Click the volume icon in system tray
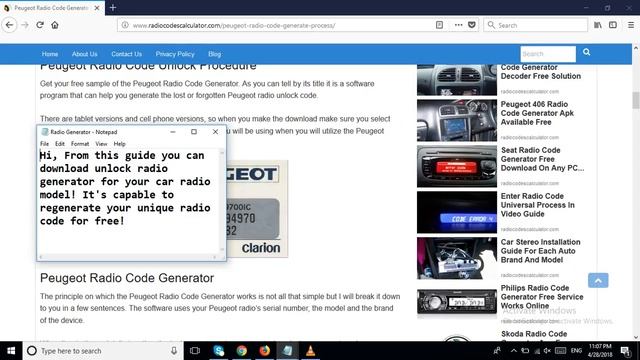Screen dimensions: 640x360 (x=547, y=351)
